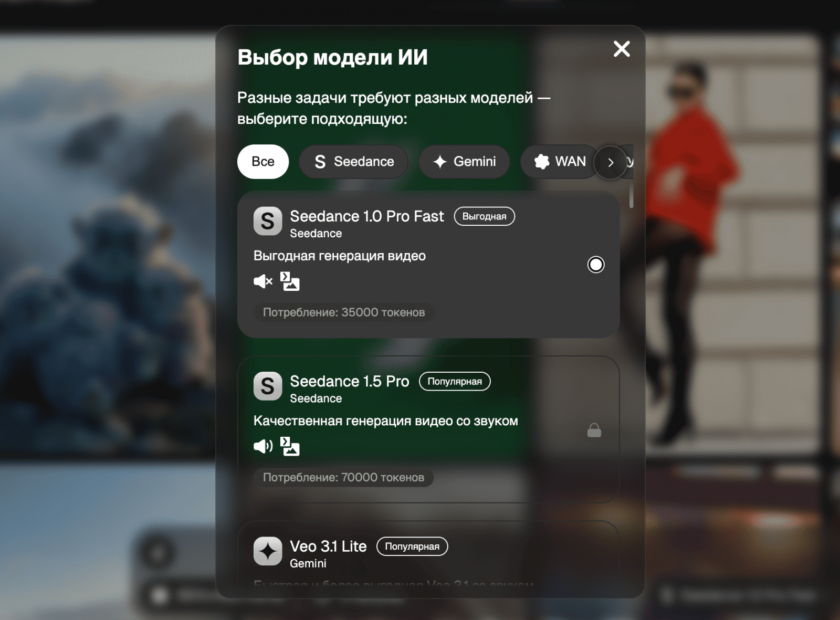
Task: Show more filter tabs with right chevron
Action: [611, 163]
